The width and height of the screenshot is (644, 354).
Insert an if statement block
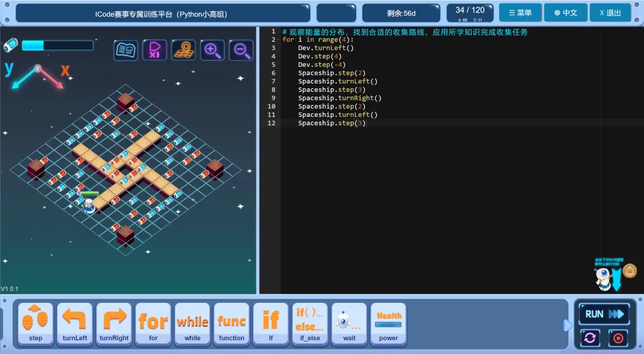coord(271,324)
